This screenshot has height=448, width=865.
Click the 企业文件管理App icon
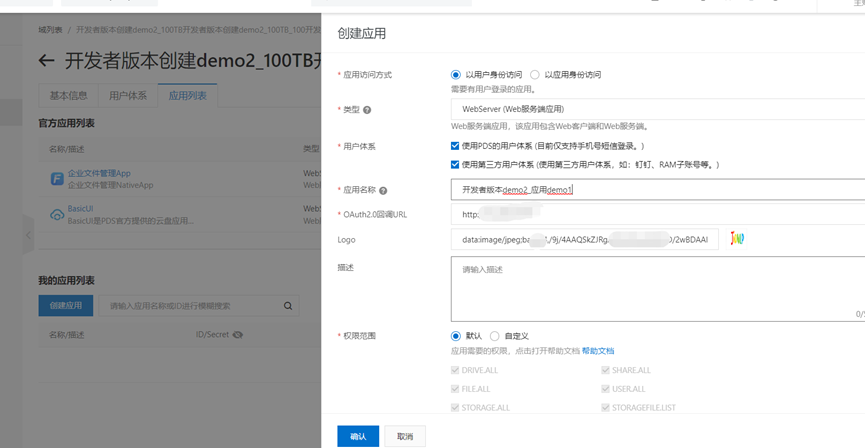point(57,179)
